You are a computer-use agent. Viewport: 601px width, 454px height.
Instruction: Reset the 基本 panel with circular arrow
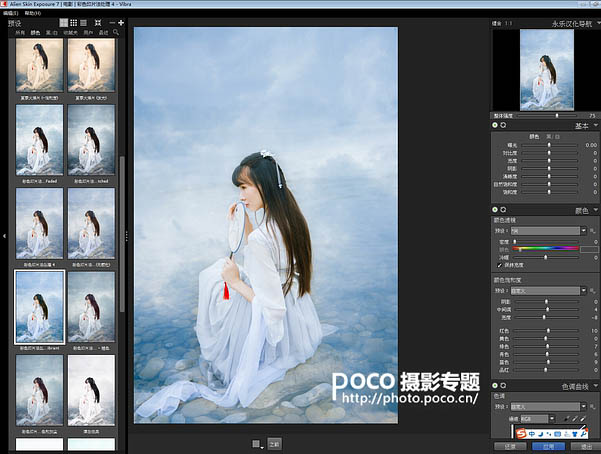click(x=503, y=125)
